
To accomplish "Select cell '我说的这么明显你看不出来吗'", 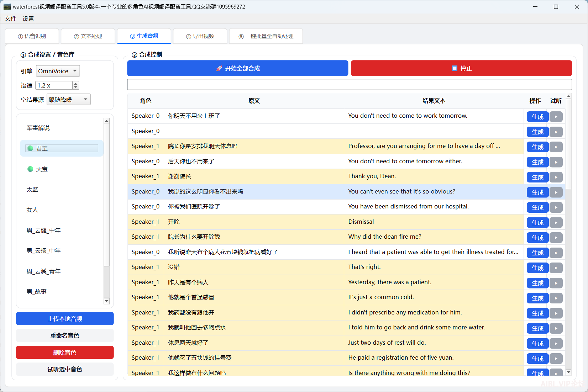I will click(x=254, y=192).
